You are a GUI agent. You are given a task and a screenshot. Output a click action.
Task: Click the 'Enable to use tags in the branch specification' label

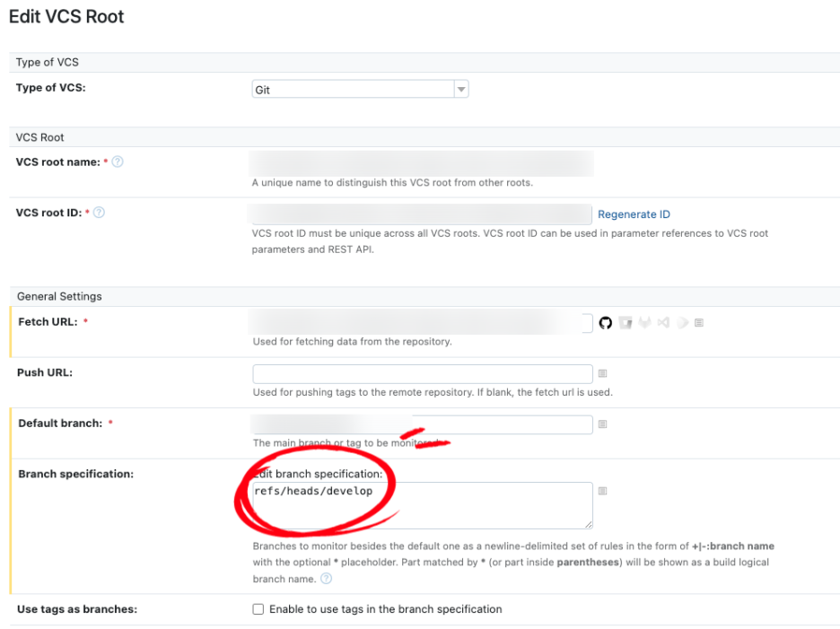(386, 609)
